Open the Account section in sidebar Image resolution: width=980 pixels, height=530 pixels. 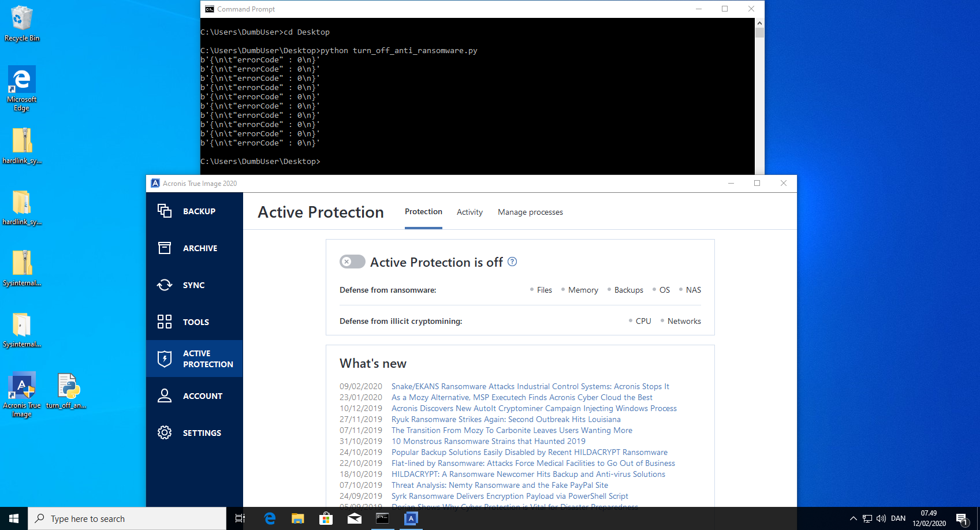tap(194, 396)
